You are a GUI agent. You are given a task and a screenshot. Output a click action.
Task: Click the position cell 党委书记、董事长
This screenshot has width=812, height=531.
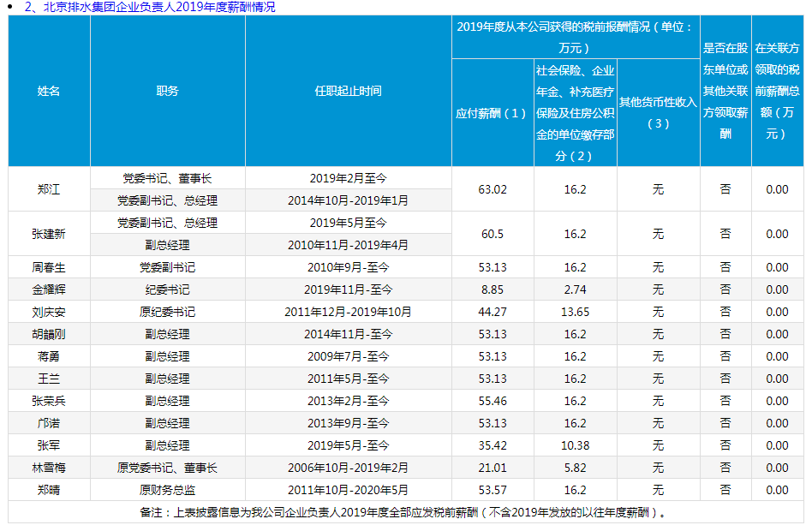pyautogui.click(x=167, y=179)
